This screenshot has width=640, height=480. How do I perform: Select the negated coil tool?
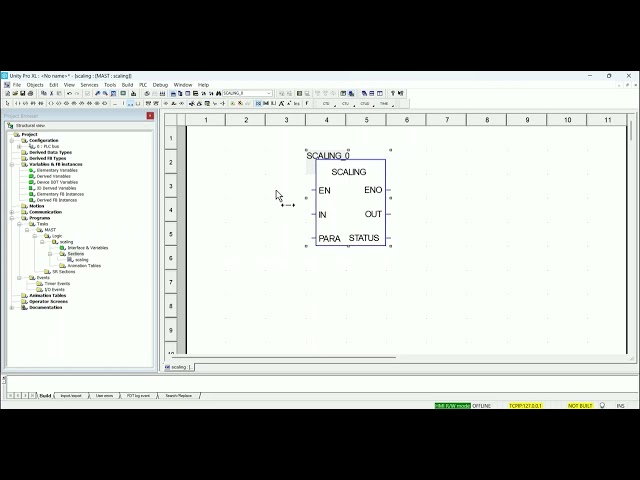(58, 104)
